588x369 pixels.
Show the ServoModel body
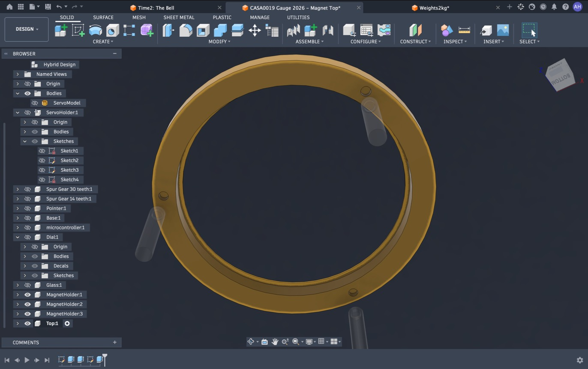click(x=35, y=103)
